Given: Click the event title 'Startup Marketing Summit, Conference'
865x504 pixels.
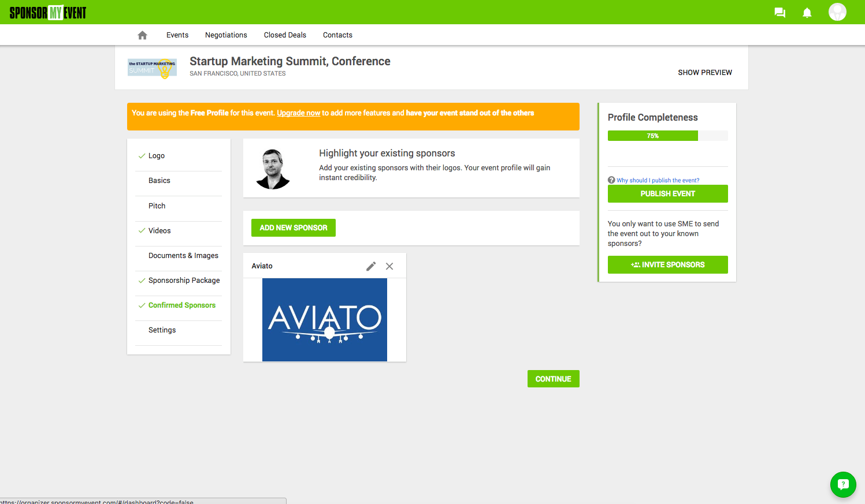Looking at the screenshot, I should [x=290, y=61].
